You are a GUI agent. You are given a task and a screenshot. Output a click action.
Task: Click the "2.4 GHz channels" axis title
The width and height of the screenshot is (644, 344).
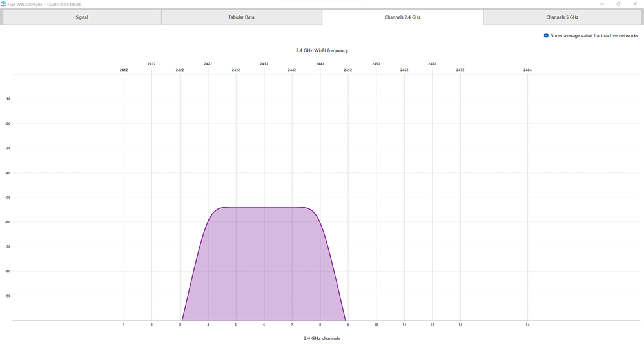coord(322,338)
